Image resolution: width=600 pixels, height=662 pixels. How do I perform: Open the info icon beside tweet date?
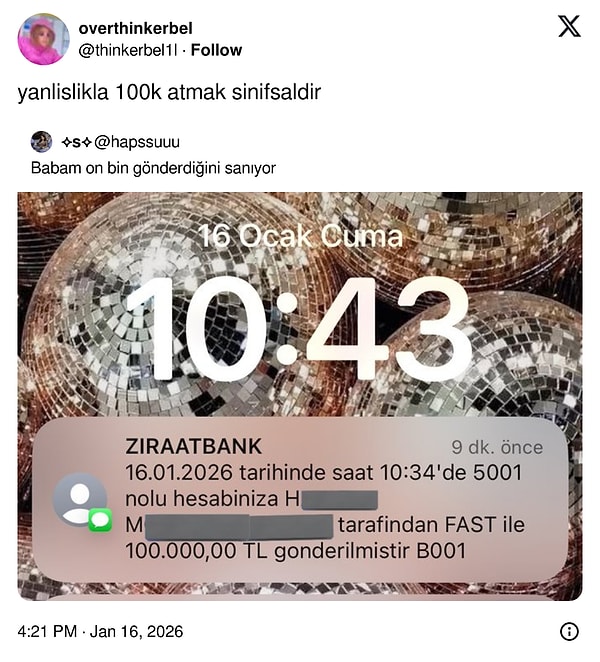tap(569, 632)
